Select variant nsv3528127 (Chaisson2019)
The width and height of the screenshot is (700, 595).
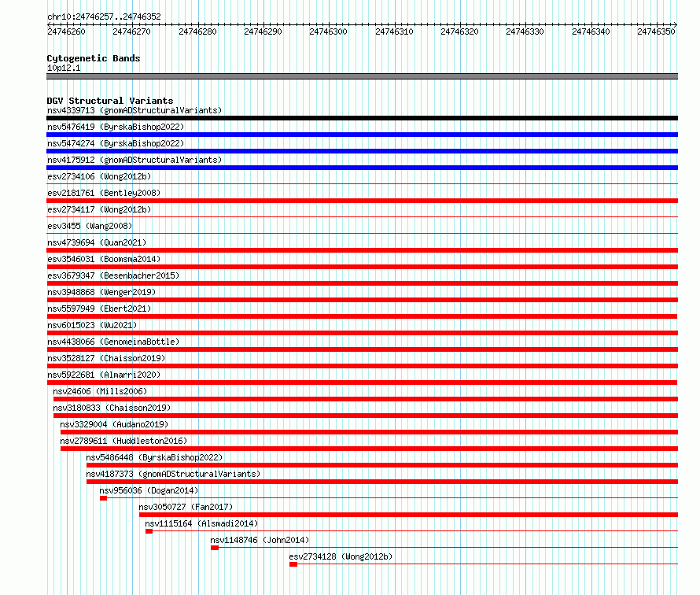(x=106, y=358)
